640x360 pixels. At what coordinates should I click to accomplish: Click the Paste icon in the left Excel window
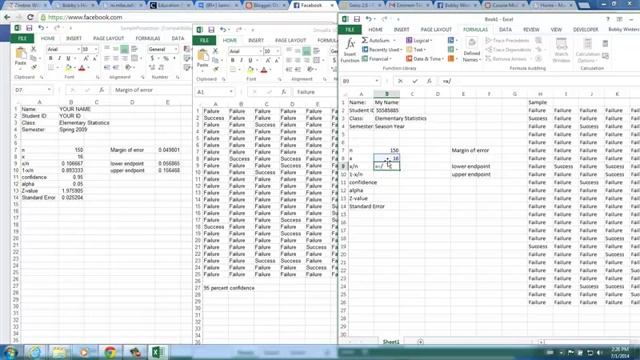coord(20,53)
